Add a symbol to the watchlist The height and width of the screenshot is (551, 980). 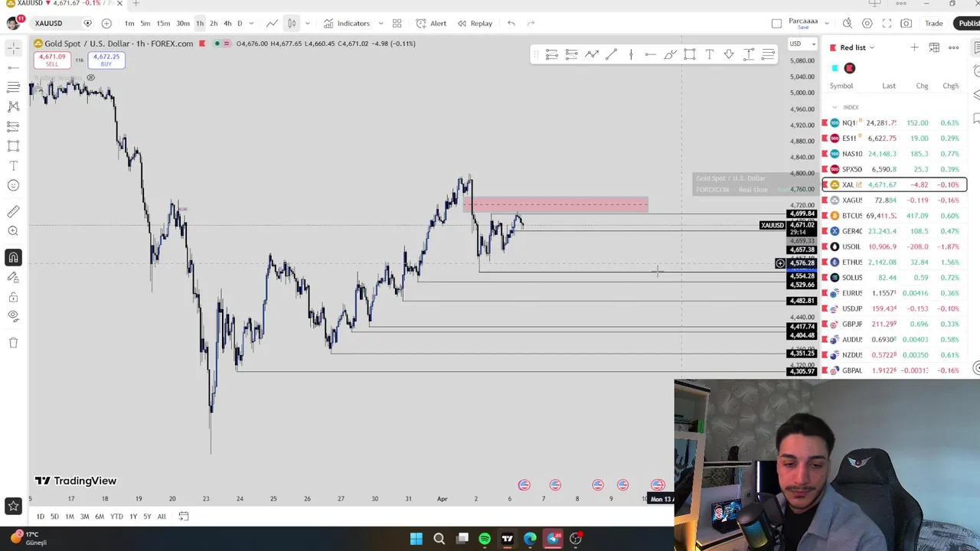pyautogui.click(x=914, y=47)
